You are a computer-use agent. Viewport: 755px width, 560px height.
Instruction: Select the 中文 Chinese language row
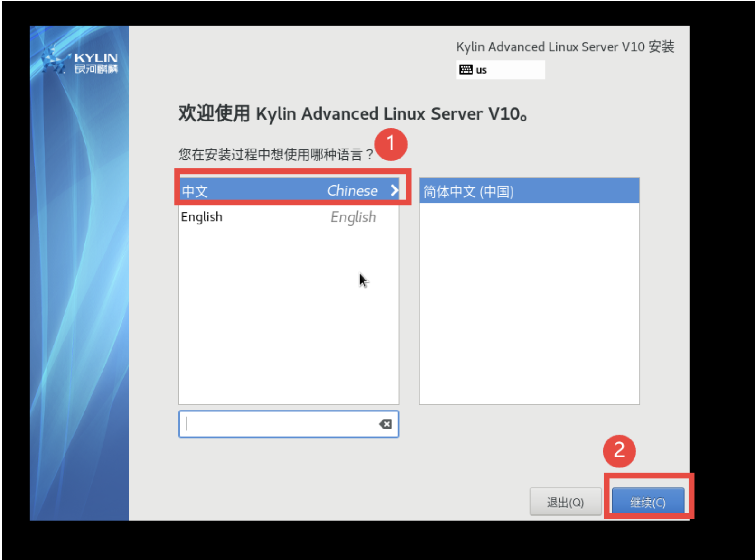[x=289, y=191]
